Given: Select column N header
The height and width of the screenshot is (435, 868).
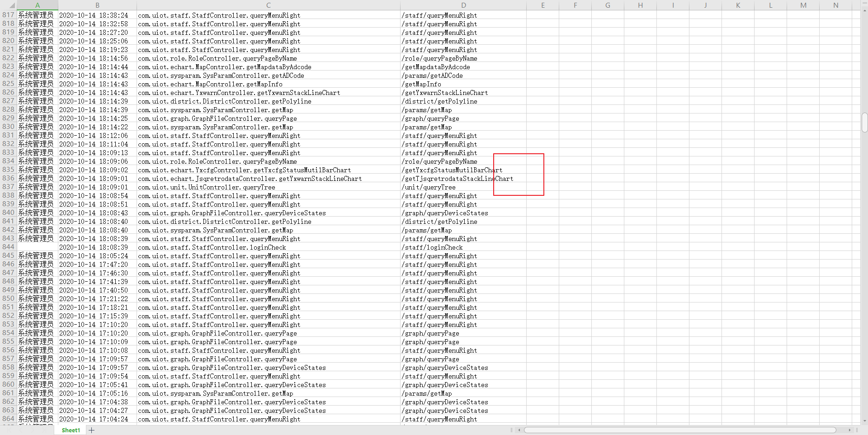Looking at the screenshot, I should coord(836,5).
